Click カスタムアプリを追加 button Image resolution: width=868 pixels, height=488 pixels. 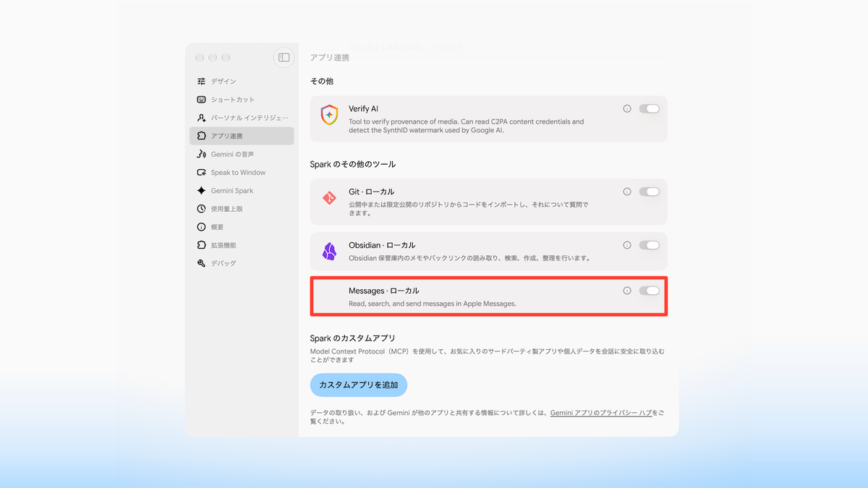pyautogui.click(x=359, y=385)
